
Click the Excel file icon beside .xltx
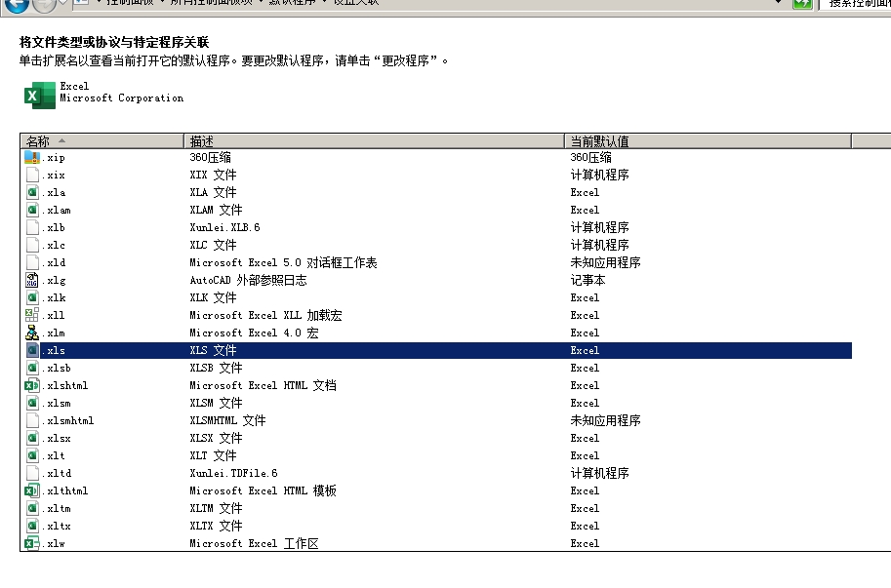point(32,527)
